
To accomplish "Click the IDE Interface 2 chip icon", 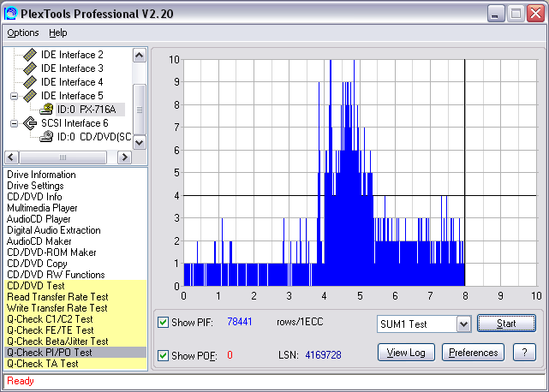I will pyautogui.click(x=30, y=55).
